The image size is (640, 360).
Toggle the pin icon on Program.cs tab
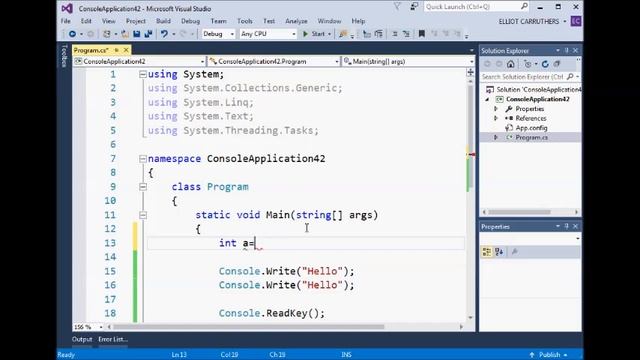point(117,50)
